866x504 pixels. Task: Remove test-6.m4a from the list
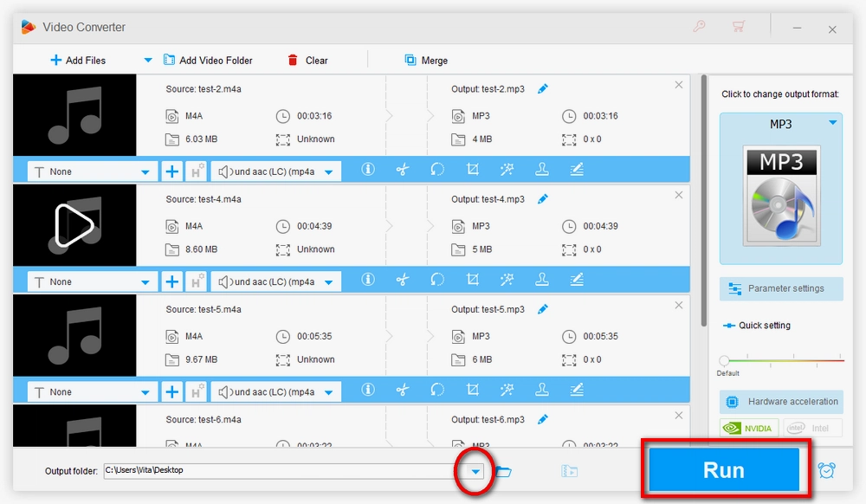[x=679, y=415]
